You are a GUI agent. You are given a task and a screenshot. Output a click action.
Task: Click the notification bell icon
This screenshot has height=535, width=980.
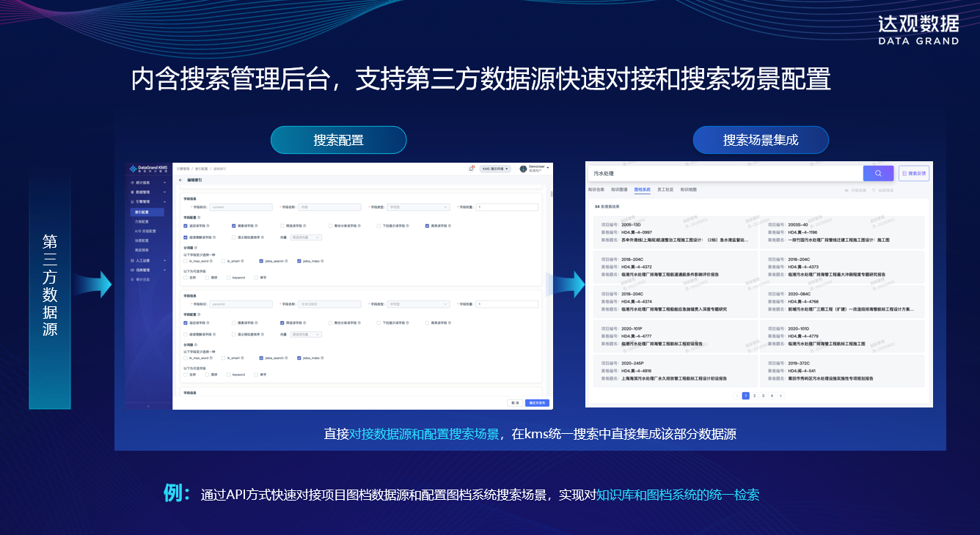[472, 169]
